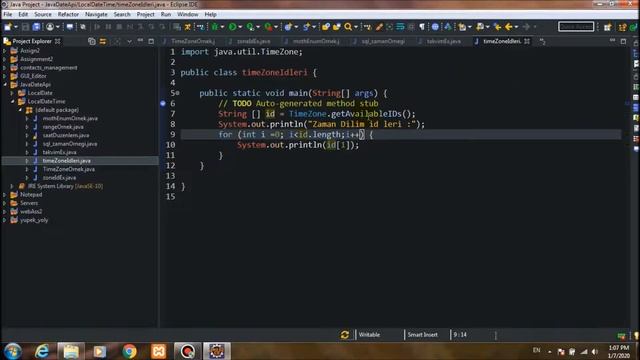This screenshot has width=640, height=360.
Task: Minimize the Project Explorer panel
Action: (x=140, y=41)
